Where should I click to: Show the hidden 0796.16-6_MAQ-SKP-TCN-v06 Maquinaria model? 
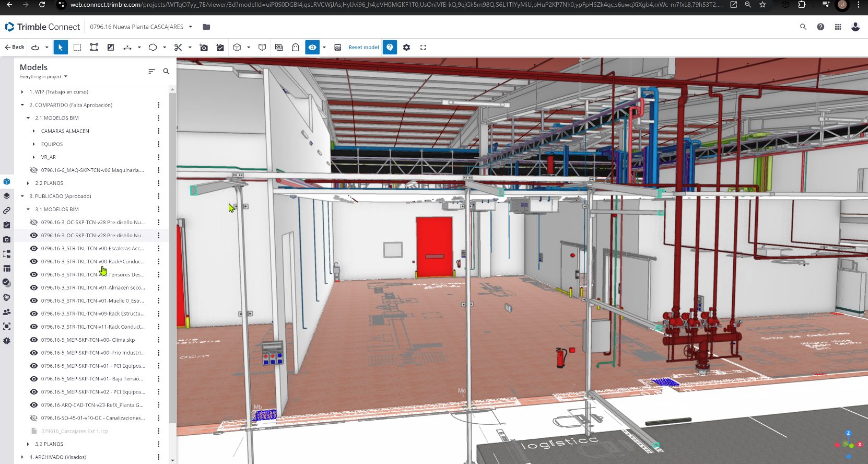point(34,170)
